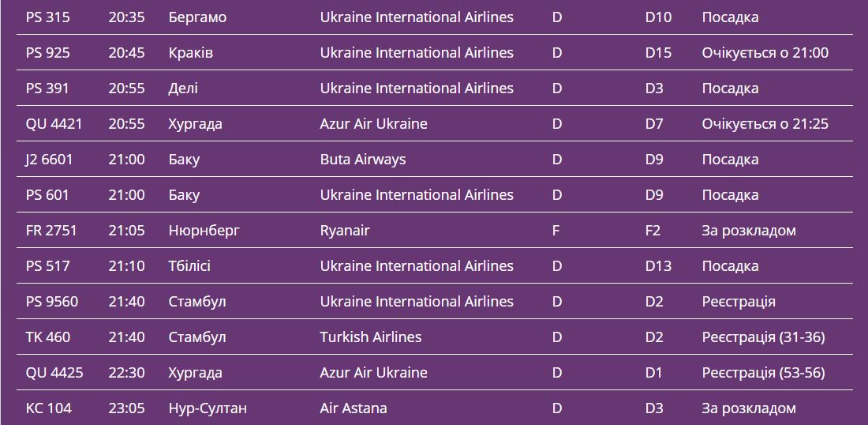Select gate F2
The height and width of the screenshot is (425, 868).
pyautogui.click(x=653, y=231)
